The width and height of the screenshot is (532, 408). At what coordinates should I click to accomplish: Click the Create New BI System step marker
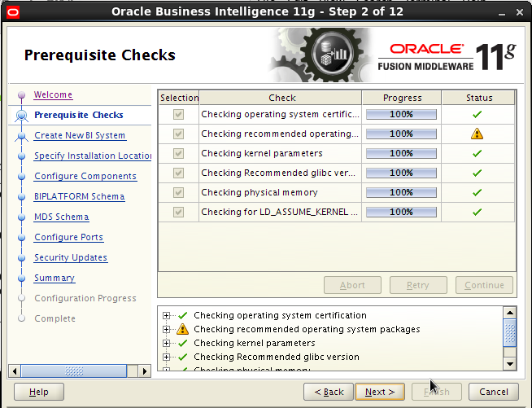coord(21,136)
